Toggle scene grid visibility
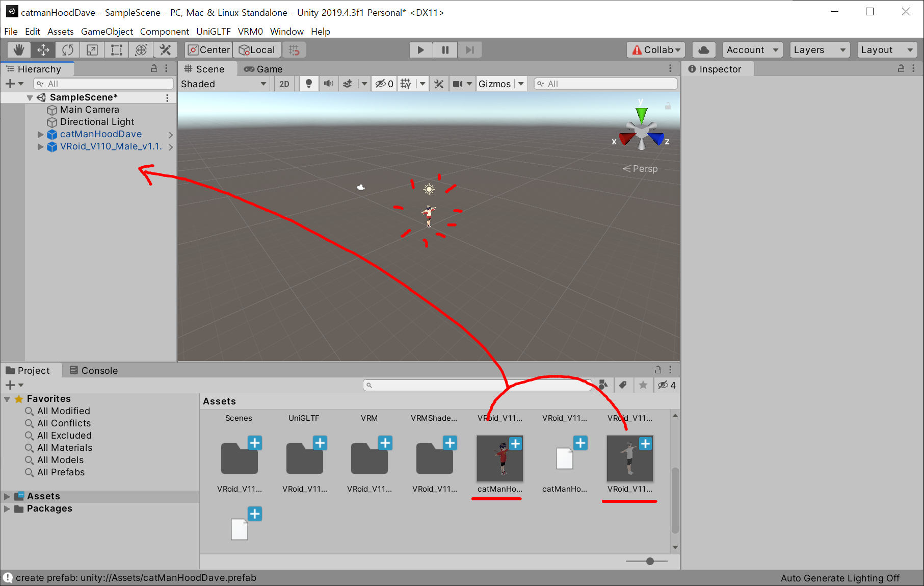The image size is (924, 586). (x=406, y=84)
